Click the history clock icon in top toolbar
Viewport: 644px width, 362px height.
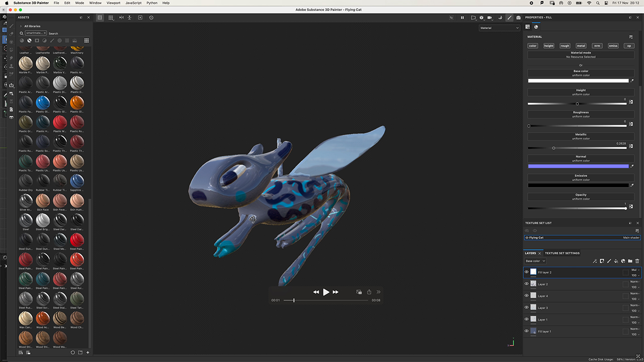click(x=151, y=18)
